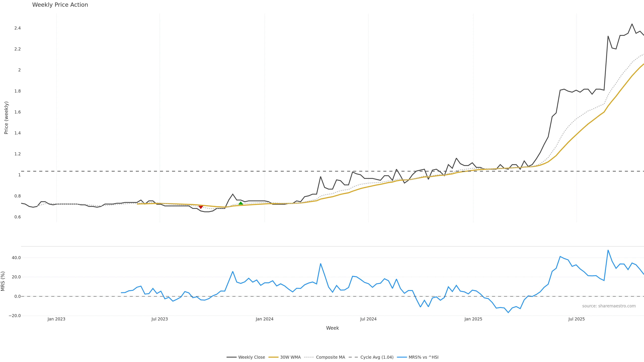Hide the Composite MA series via legend
The image size is (644, 362).
[x=330, y=357]
